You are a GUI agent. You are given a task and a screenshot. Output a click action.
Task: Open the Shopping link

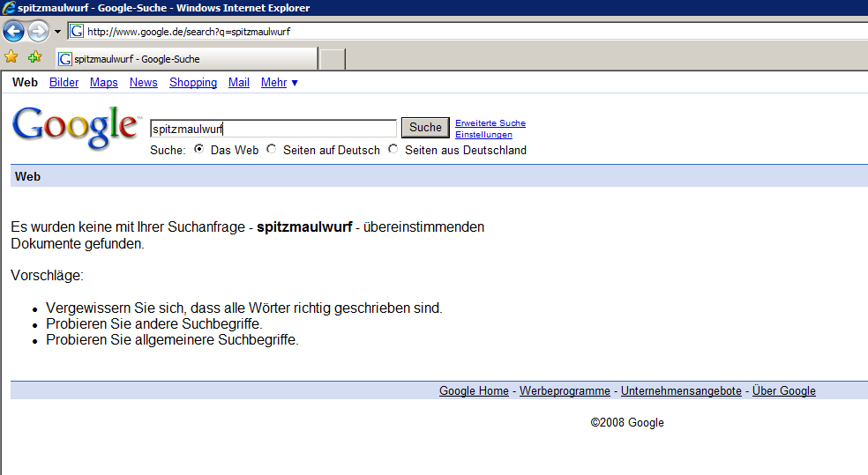tap(193, 82)
